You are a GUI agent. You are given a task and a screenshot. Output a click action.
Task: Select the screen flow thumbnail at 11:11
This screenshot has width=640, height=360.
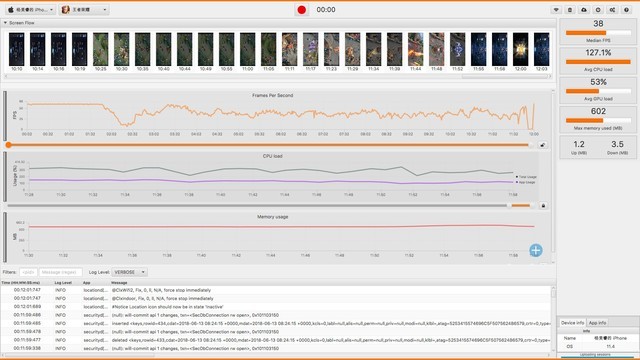click(289, 49)
